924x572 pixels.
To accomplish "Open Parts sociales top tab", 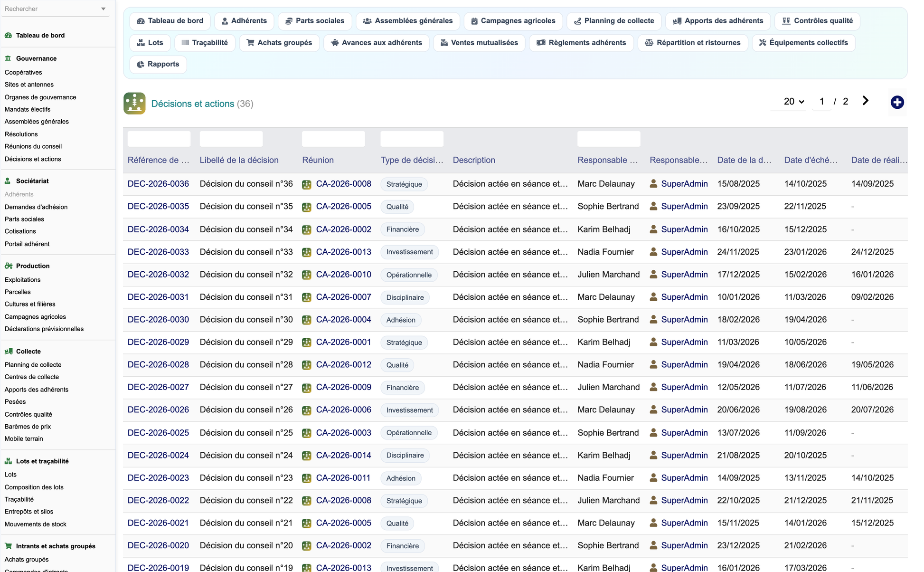I will coord(314,21).
